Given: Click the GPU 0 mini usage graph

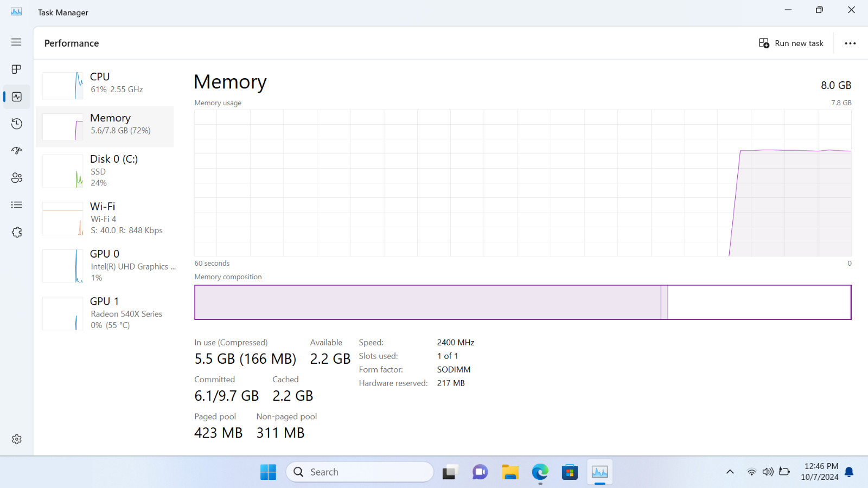Looking at the screenshot, I should click(63, 266).
